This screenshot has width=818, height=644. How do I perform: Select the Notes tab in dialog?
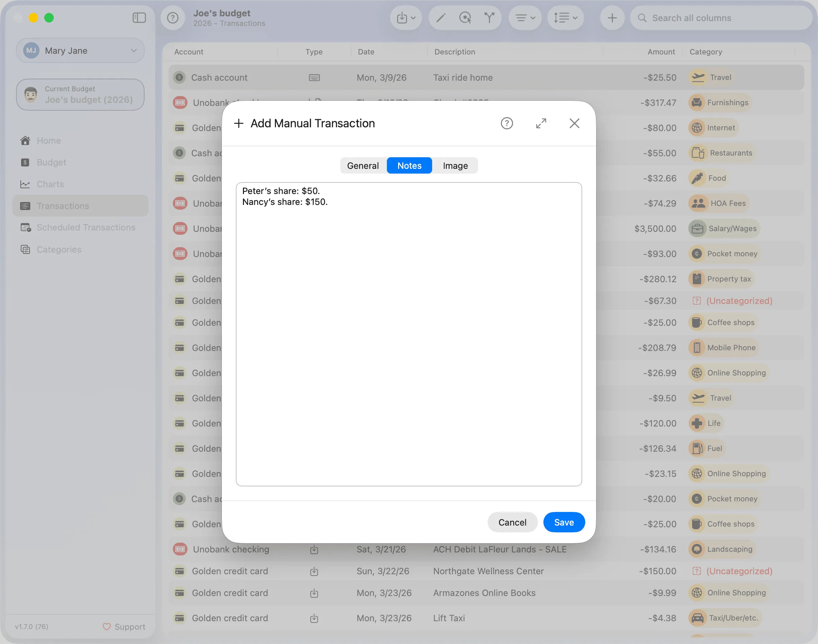(409, 165)
